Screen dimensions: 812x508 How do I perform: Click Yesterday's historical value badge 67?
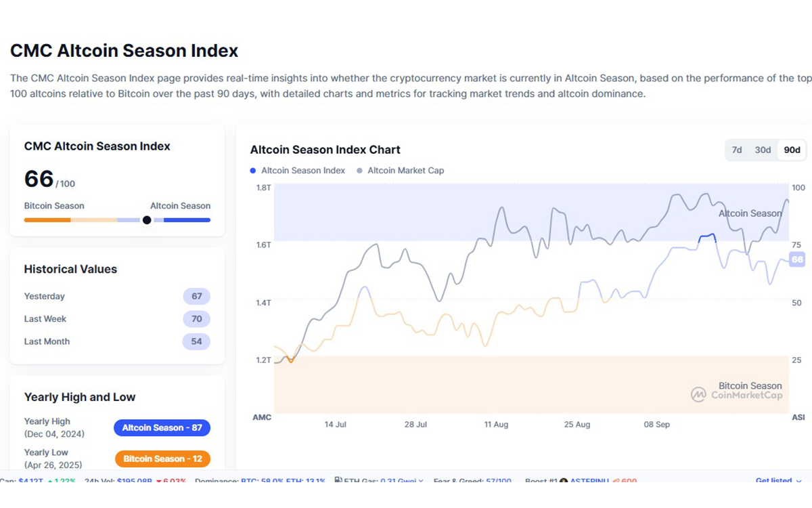point(196,296)
